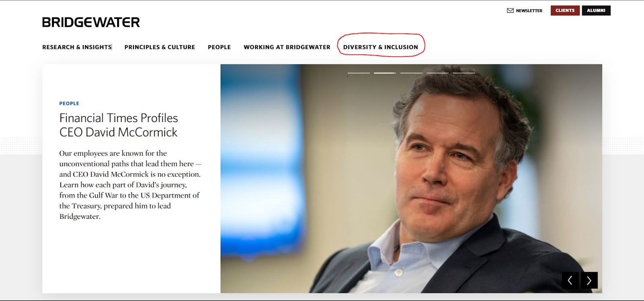Open Financial Times Profiles CEO headline
The width and height of the screenshot is (644, 301).
click(x=119, y=125)
